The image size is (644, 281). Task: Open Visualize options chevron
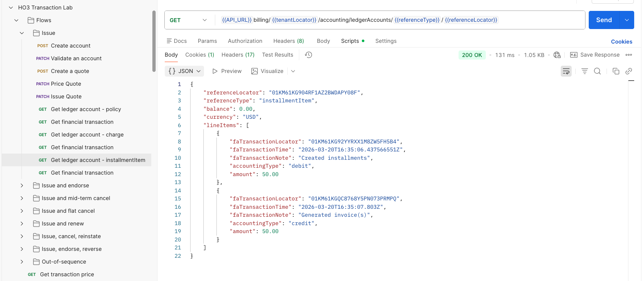293,71
